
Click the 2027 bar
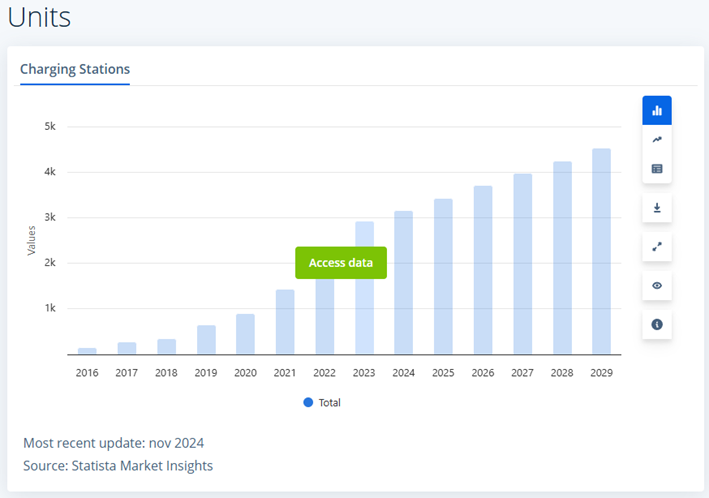[523, 264]
